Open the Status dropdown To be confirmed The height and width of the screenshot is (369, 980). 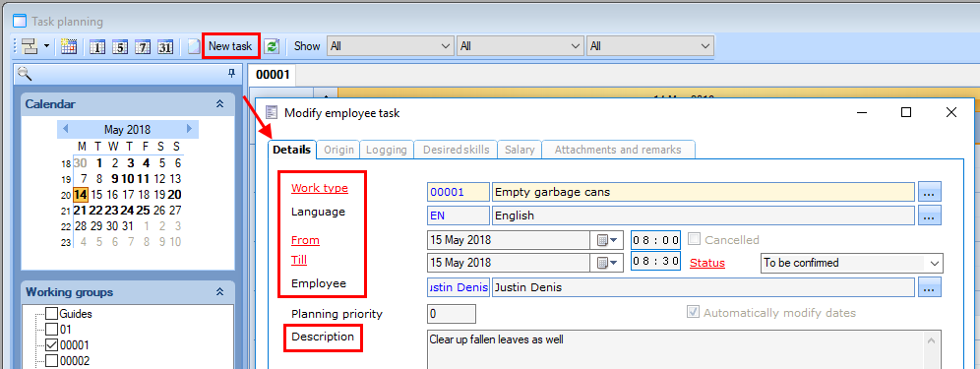(851, 263)
